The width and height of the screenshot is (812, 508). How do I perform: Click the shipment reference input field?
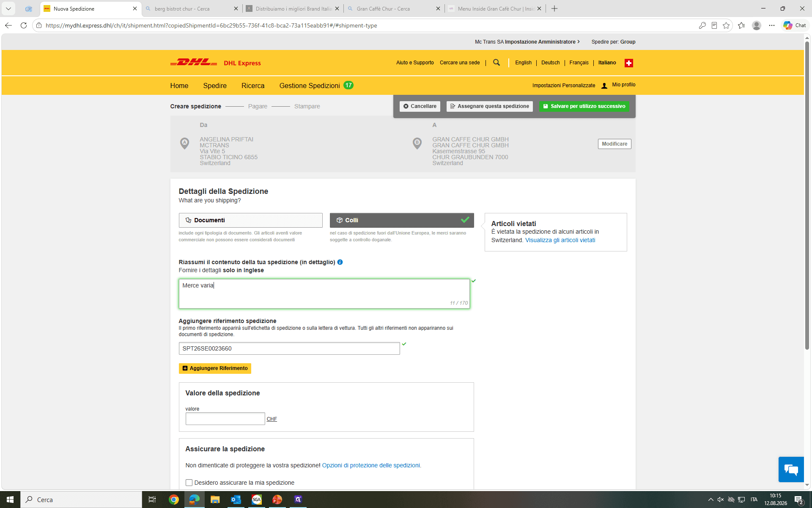click(289, 348)
